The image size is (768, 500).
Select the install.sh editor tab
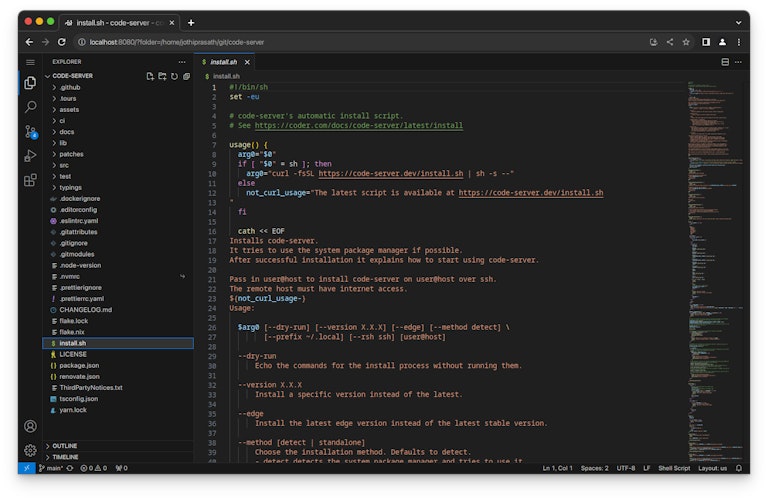click(x=223, y=62)
